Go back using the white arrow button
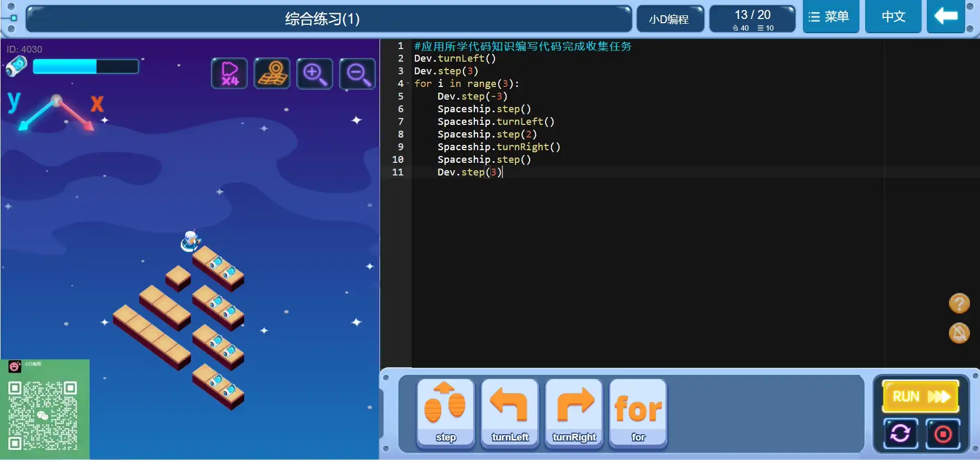The width and height of the screenshot is (980, 460). click(x=946, y=17)
